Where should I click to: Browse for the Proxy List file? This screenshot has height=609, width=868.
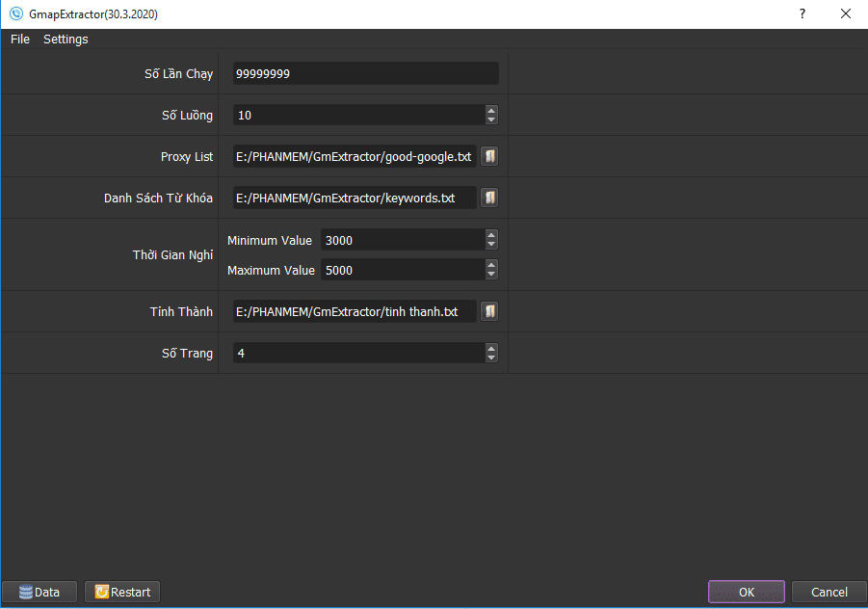click(x=489, y=157)
